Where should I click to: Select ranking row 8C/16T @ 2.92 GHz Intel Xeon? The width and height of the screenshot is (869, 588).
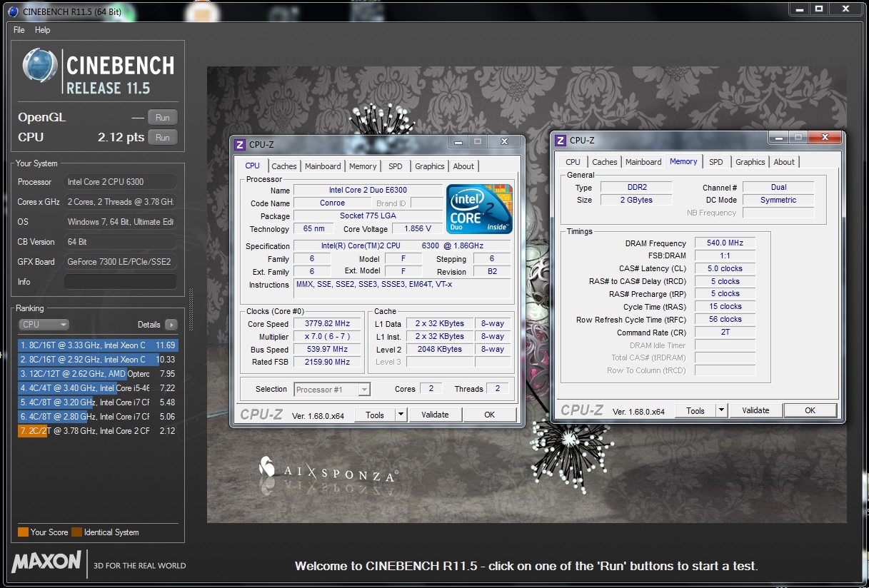(98, 360)
